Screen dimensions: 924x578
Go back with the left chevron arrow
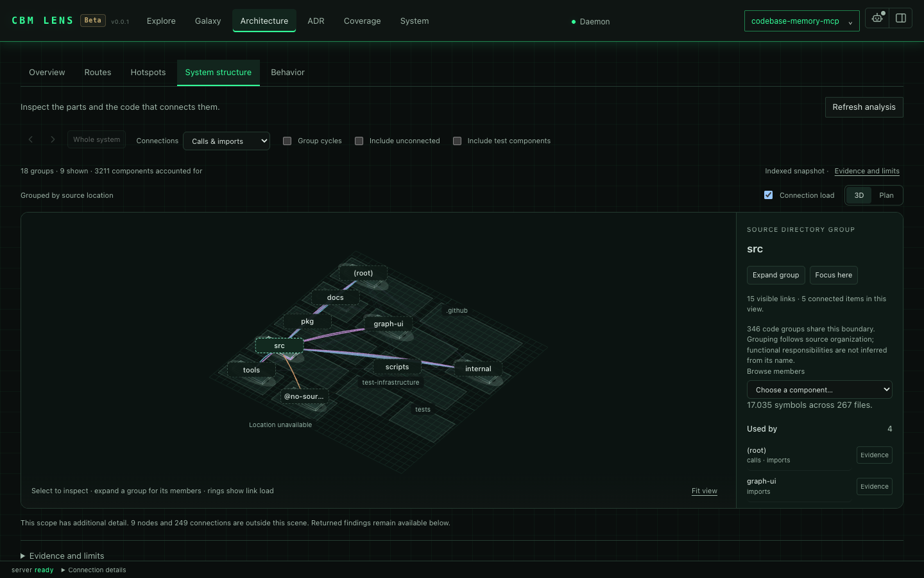[x=30, y=139]
